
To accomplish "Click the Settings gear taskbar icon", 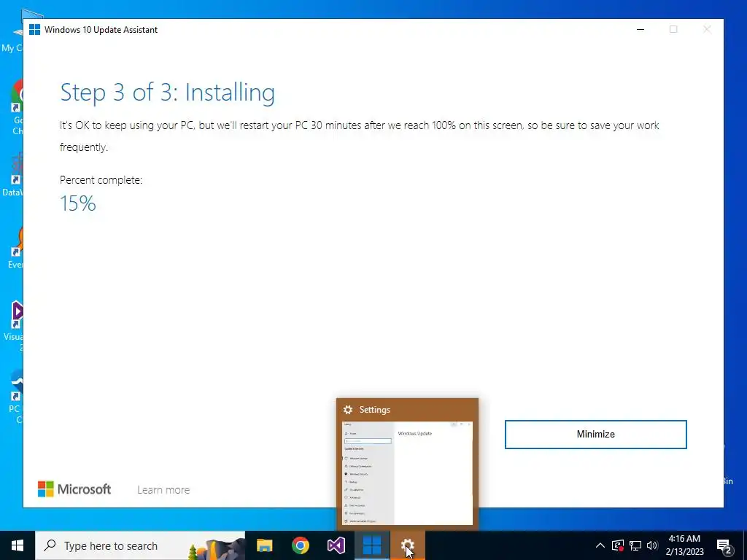I will [407, 545].
